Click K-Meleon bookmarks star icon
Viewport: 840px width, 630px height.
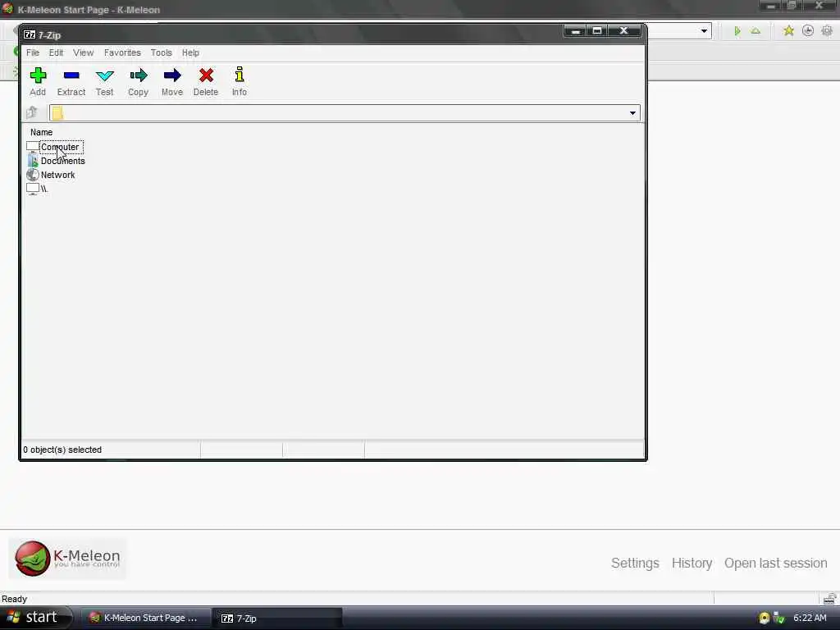[x=788, y=30]
